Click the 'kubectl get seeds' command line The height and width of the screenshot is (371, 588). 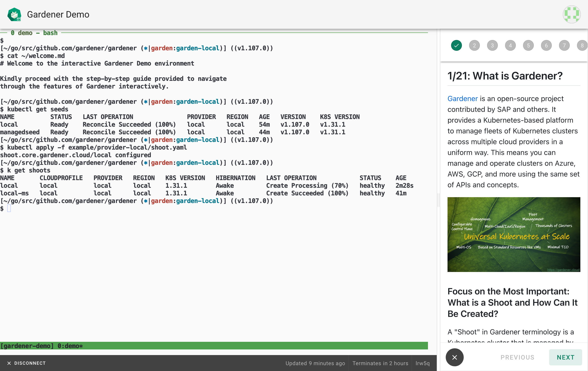point(34,109)
